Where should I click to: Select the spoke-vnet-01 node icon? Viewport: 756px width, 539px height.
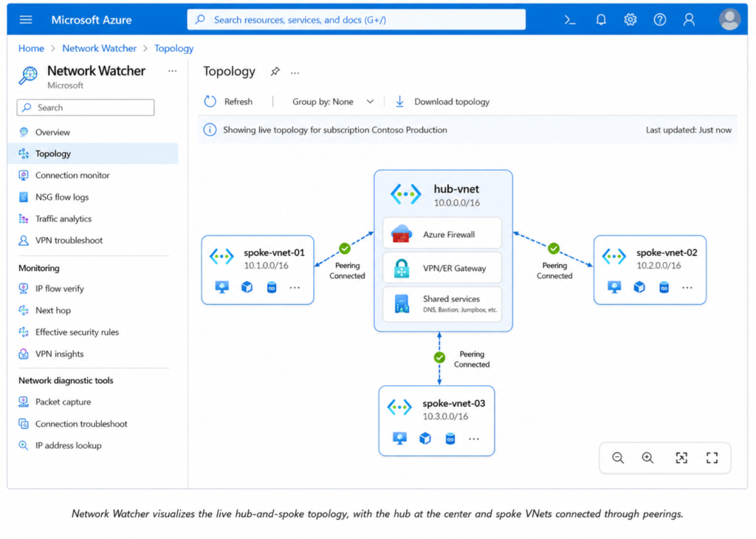coord(221,256)
